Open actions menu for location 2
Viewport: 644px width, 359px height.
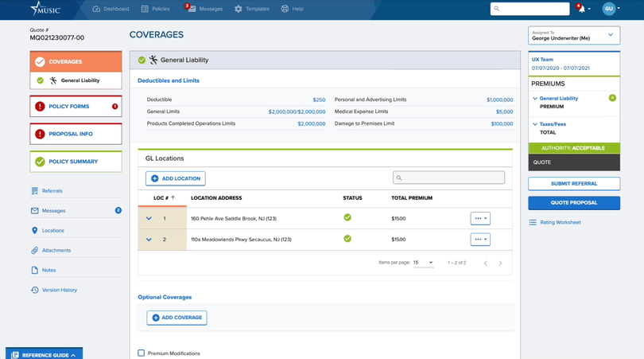point(480,240)
